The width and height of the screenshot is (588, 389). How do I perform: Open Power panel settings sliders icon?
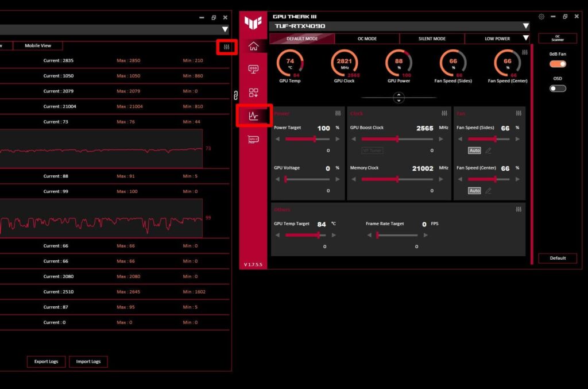click(x=338, y=113)
